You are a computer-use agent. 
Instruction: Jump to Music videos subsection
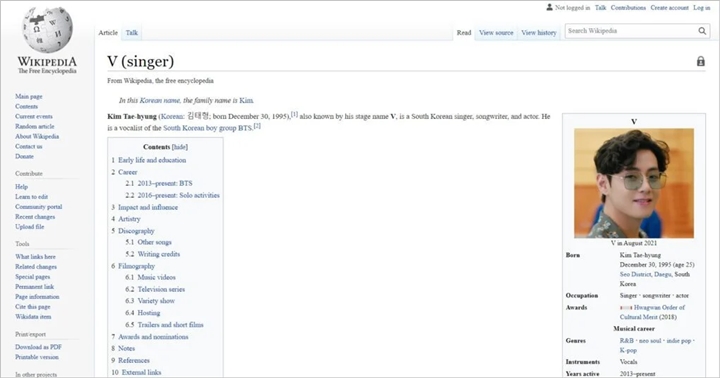coord(157,278)
